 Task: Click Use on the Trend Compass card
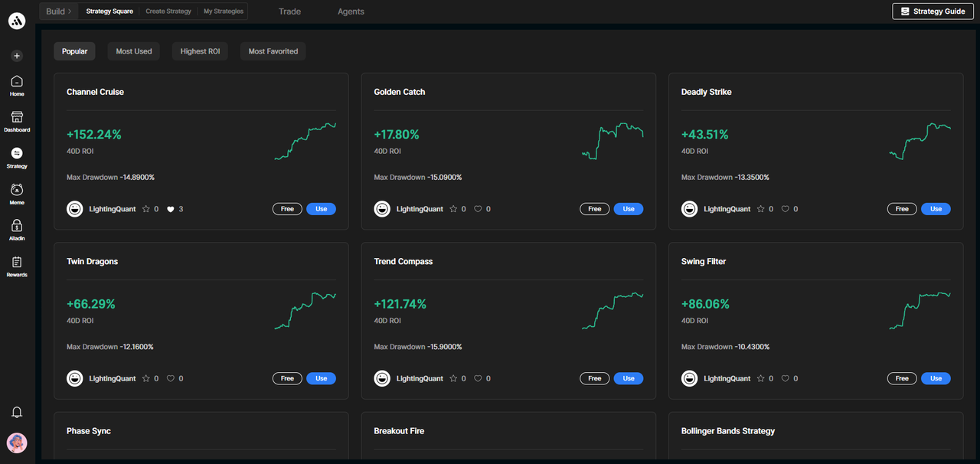(x=629, y=378)
